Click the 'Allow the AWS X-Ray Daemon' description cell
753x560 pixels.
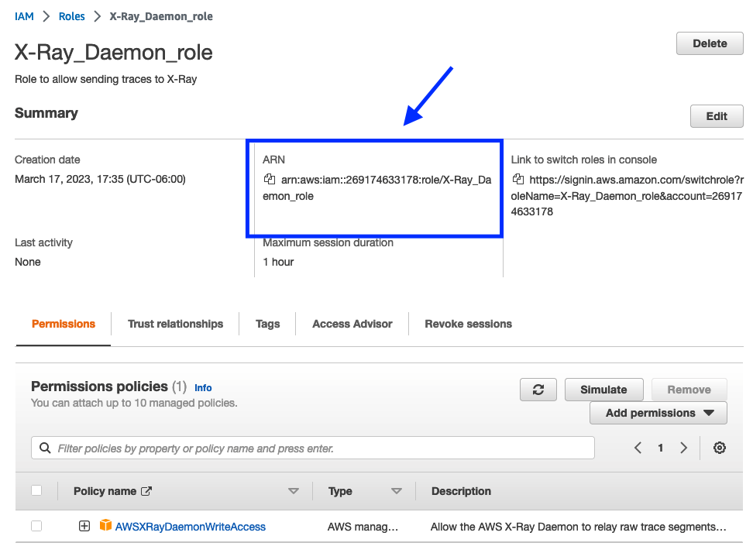coord(578,527)
